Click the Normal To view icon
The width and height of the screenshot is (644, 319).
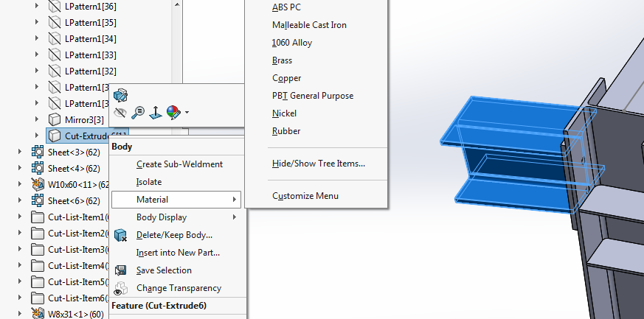[x=156, y=113]
